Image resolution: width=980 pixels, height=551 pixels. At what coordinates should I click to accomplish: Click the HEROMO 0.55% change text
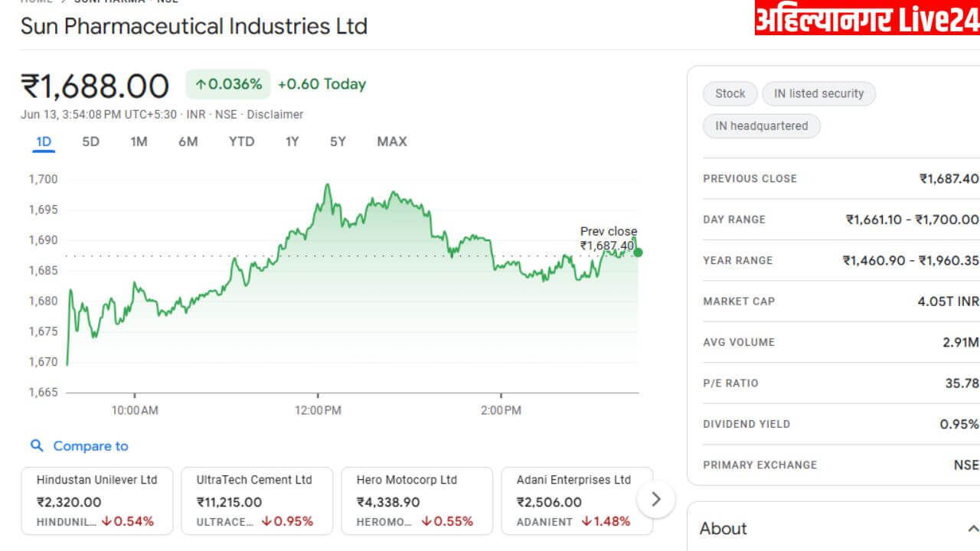tap(415, 522)
